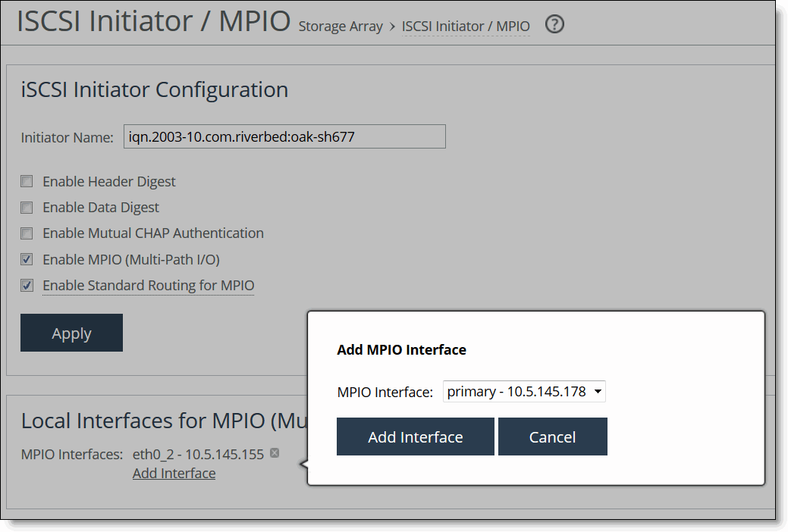Expand the interface list in the dialog
This screenshot has height=532, width=788.
point(598,391)
